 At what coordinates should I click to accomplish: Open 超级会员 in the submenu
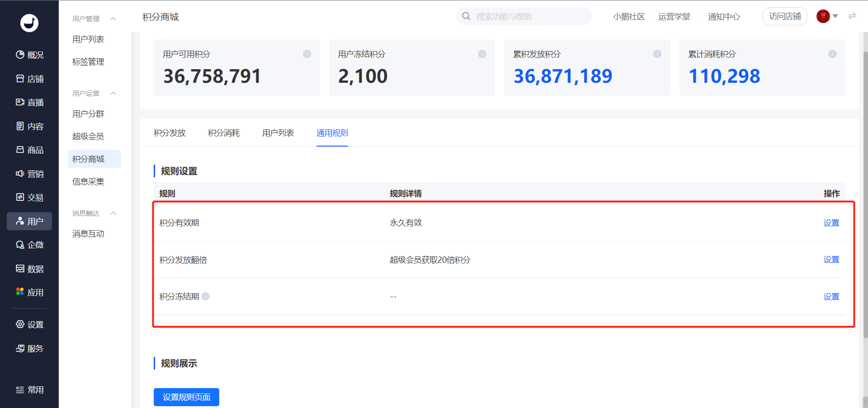(x=88, y=136)
